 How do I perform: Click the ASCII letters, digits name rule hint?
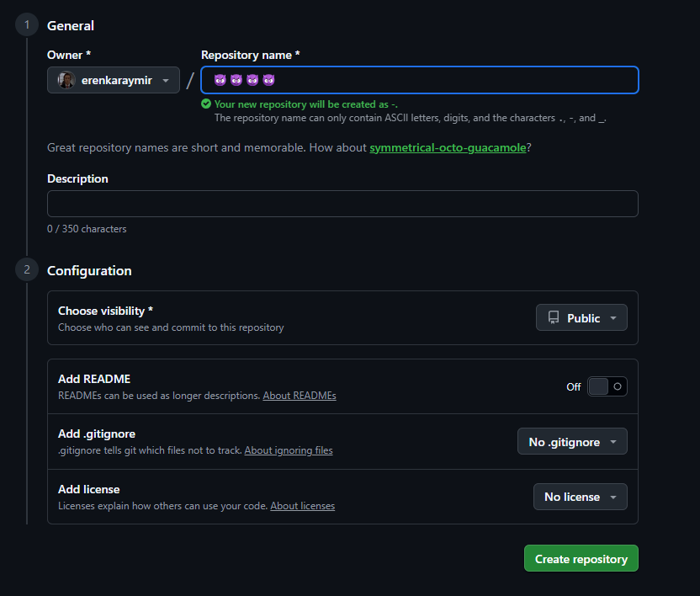coord(411,118)
